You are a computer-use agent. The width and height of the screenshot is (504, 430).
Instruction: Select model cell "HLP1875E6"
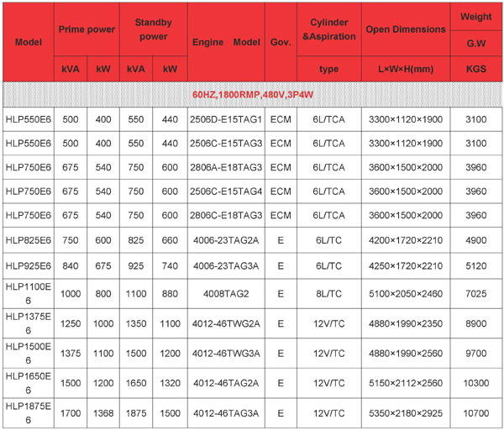(29, 413)
